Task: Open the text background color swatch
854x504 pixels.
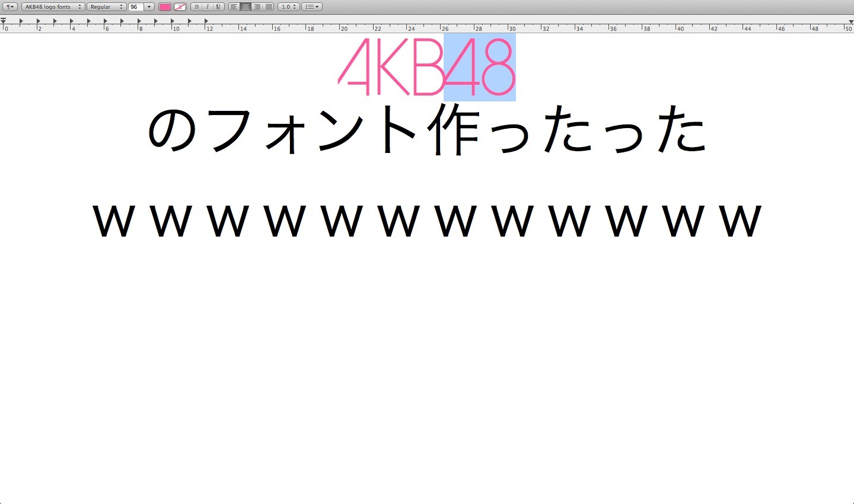Action: tap(180, 7)
